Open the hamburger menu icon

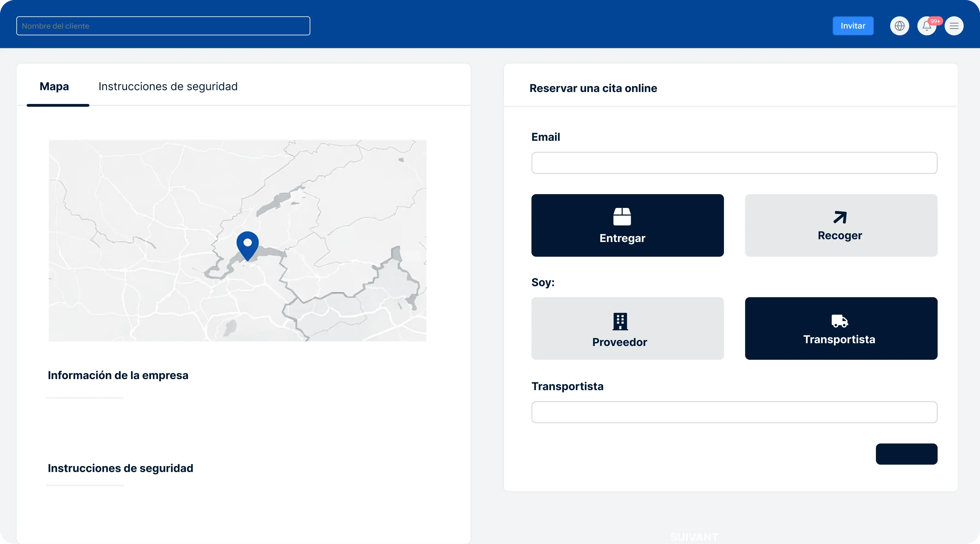click(x=954, y=26)
